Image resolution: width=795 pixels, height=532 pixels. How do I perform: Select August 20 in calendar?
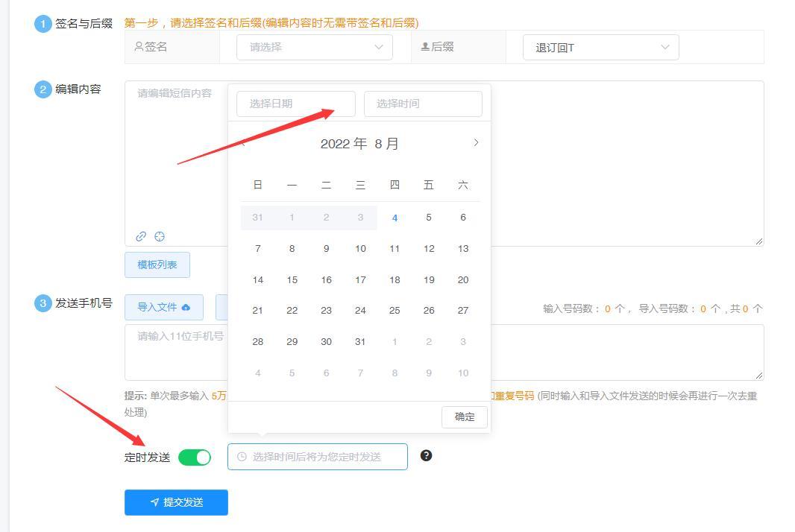click(463, 279)
